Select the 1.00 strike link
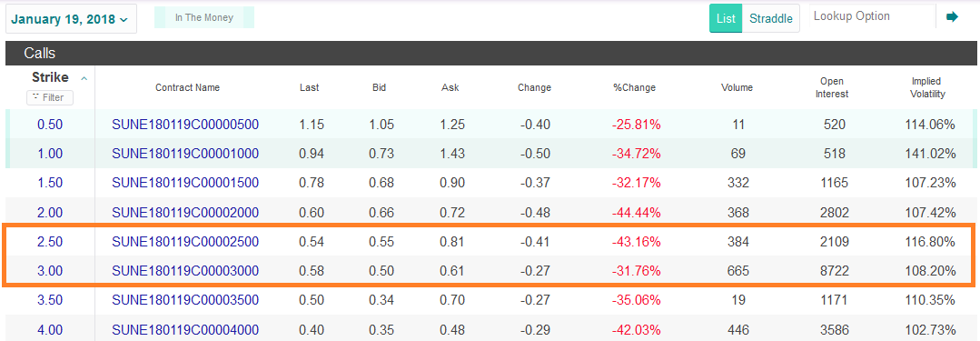 pyautogui.click(x=50, y=154)
